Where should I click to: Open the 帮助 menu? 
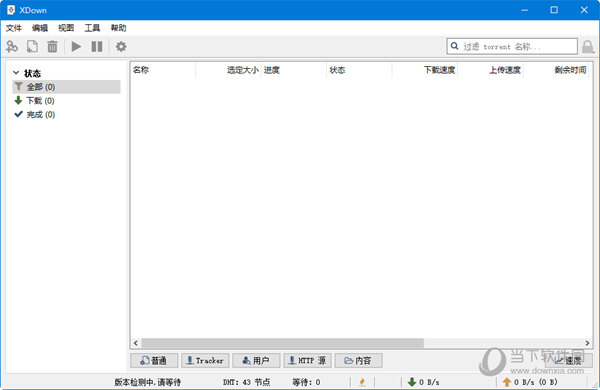point(118,28)
